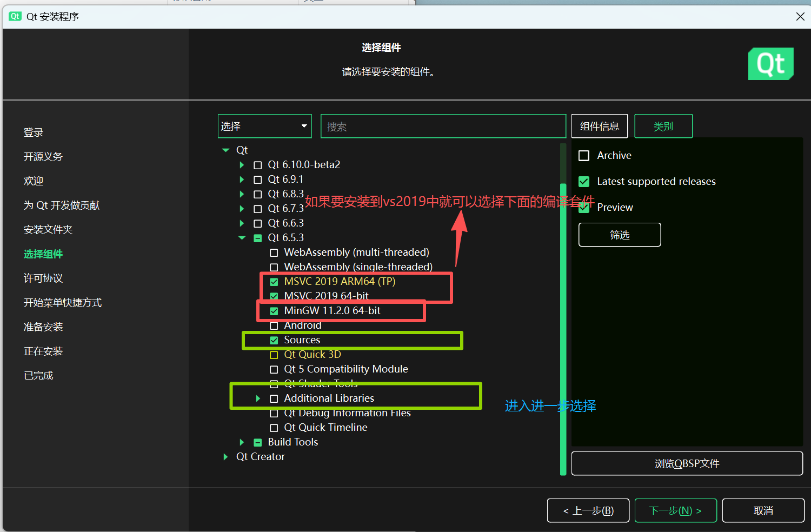
Task: Select the Qt Quick Timeline label
Action: pyautogui.click(x=325, y=428)
